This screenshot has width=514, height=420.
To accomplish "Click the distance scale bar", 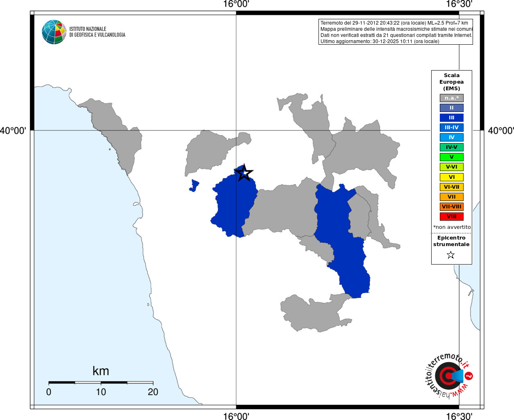I will [x=101, y=383].
